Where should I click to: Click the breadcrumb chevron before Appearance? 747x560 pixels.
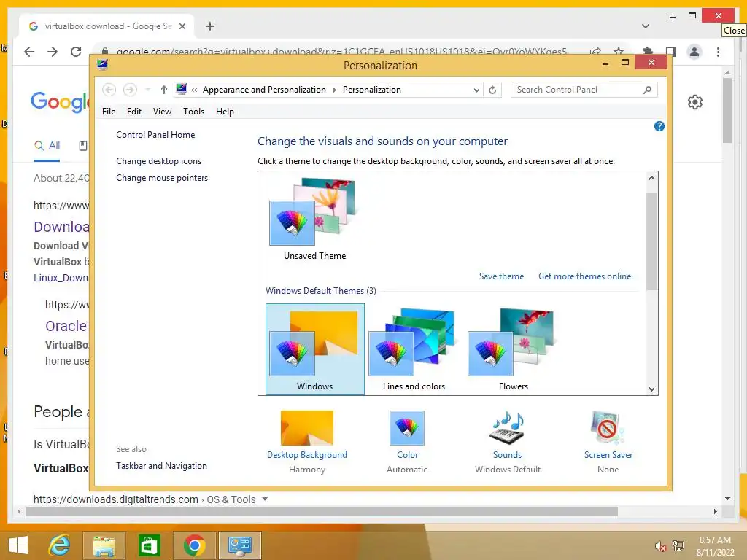pos(194,90)
